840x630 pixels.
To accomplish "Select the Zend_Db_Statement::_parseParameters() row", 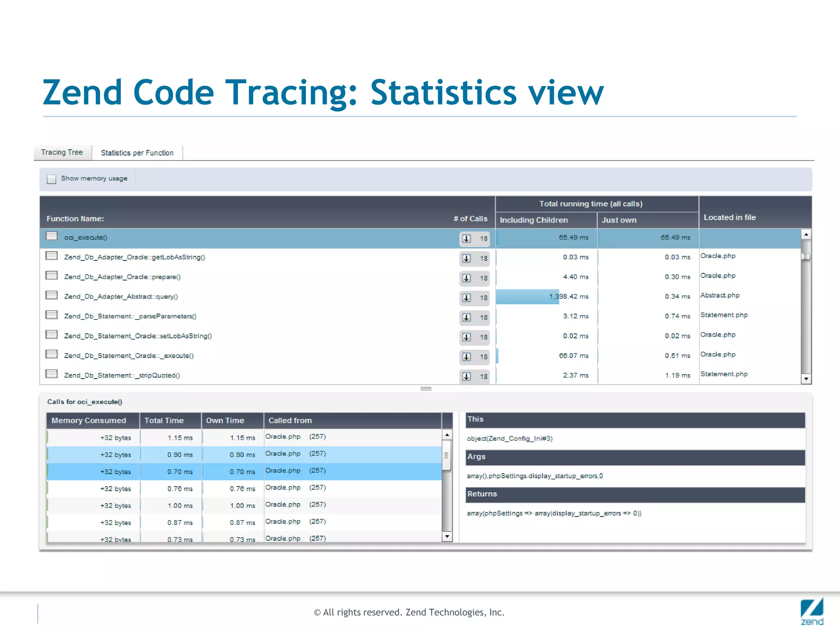I will pos(420,317).
